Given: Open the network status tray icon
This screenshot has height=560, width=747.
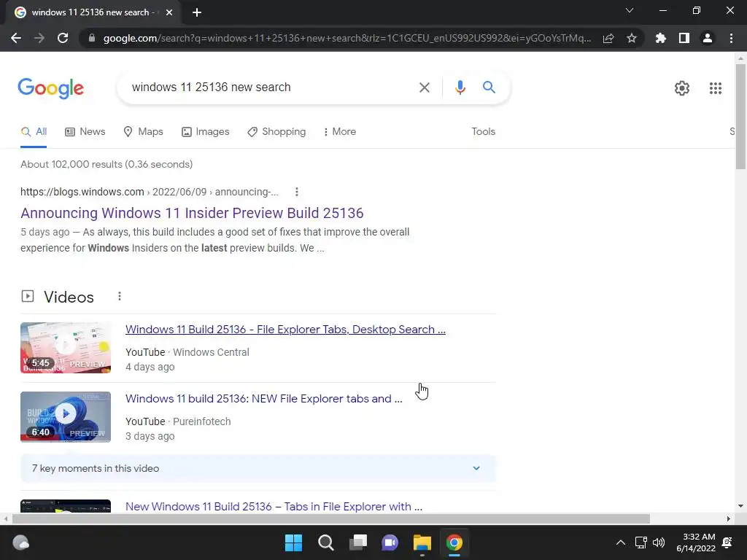Looking at the screenshot, I should 640,542.
